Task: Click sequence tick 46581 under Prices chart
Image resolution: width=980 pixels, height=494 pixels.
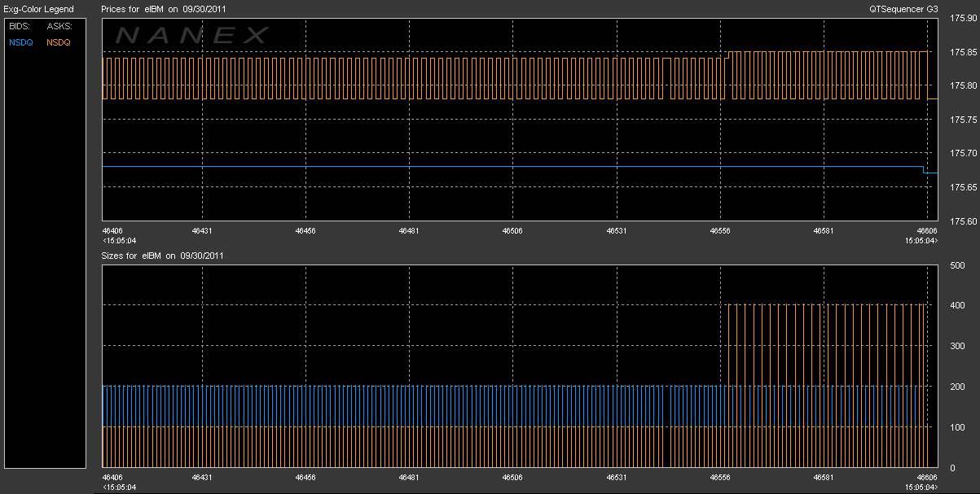Action: (x=824, y=231)
